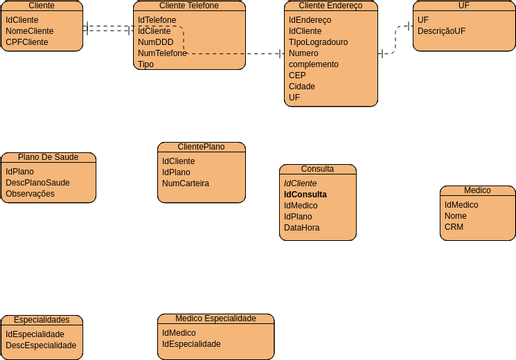Image resolution: width=516 pixels, height=360 pixels.
Task: Select the ClientePlano entity header
Action: pos(201,147)
